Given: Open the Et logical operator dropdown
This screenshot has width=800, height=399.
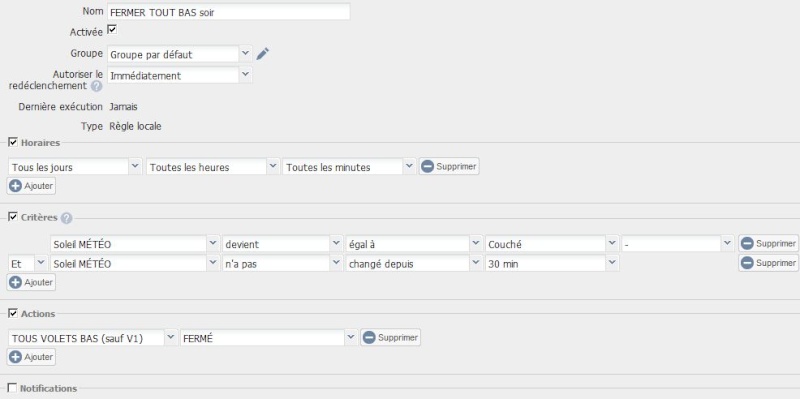Looking at the screenshot, I should click(x=28, y=263).
